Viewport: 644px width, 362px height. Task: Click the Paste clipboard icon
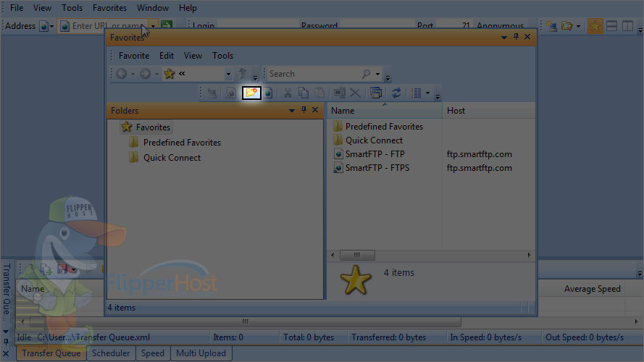click(319, 93)
